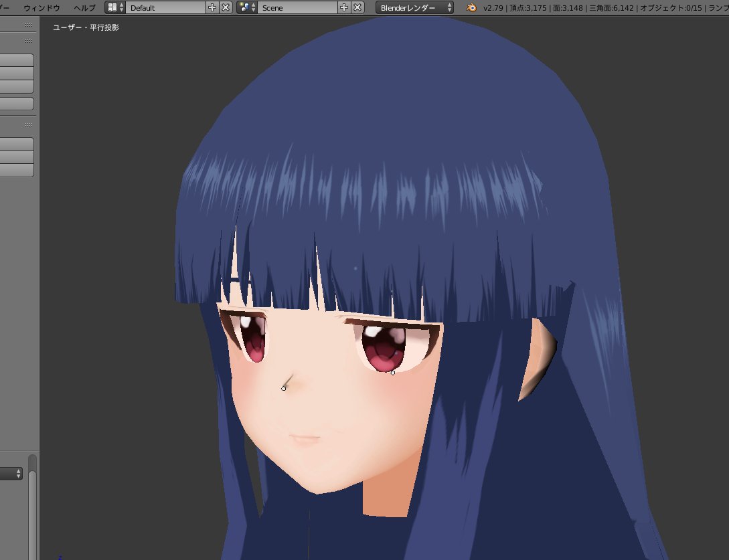Open the ウィンドウ menu
729x560 pixels.
coord(42,8)
